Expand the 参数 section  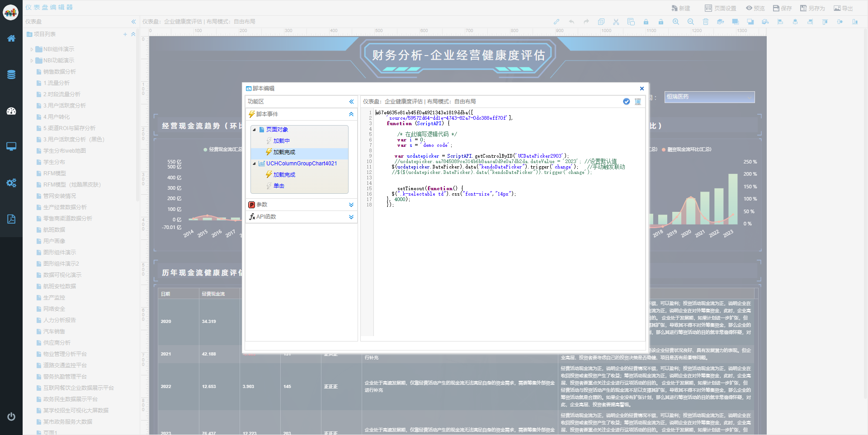pos(351,205)
